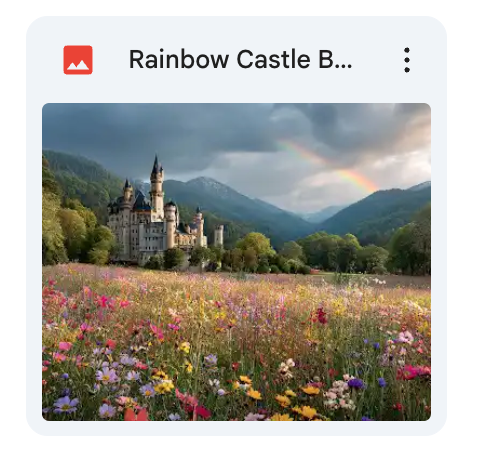Click the mountain valley in the thumbnail
This screenshot has height=454, width=478.
click(320, 213)
